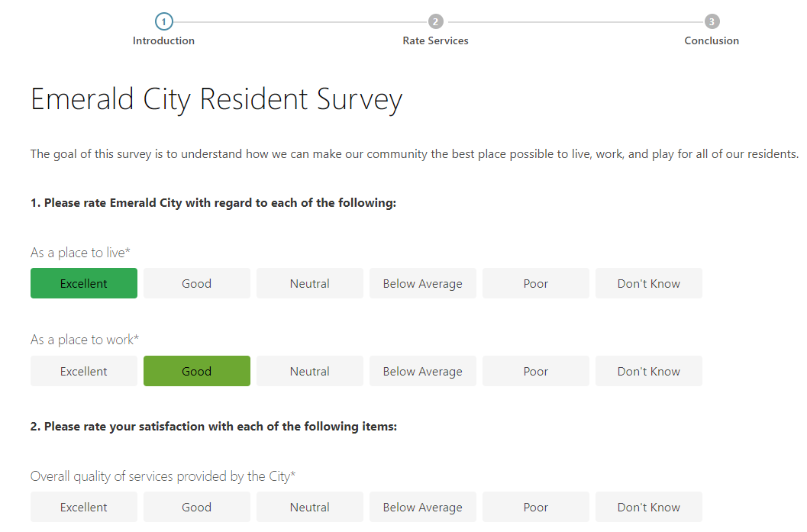Select Don't Know for place to live
The width and height of the screenshot is (807, 532).
click(649, 283)
